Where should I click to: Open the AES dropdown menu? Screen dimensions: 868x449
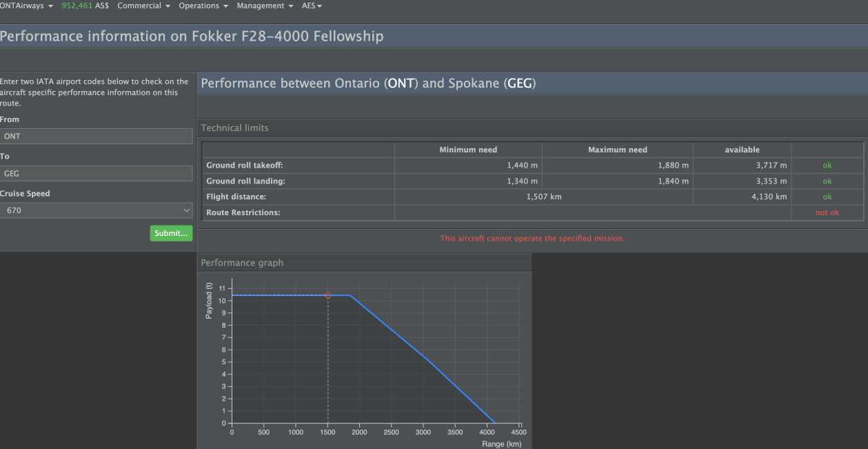pyautogui.click(x=312, y=6)
